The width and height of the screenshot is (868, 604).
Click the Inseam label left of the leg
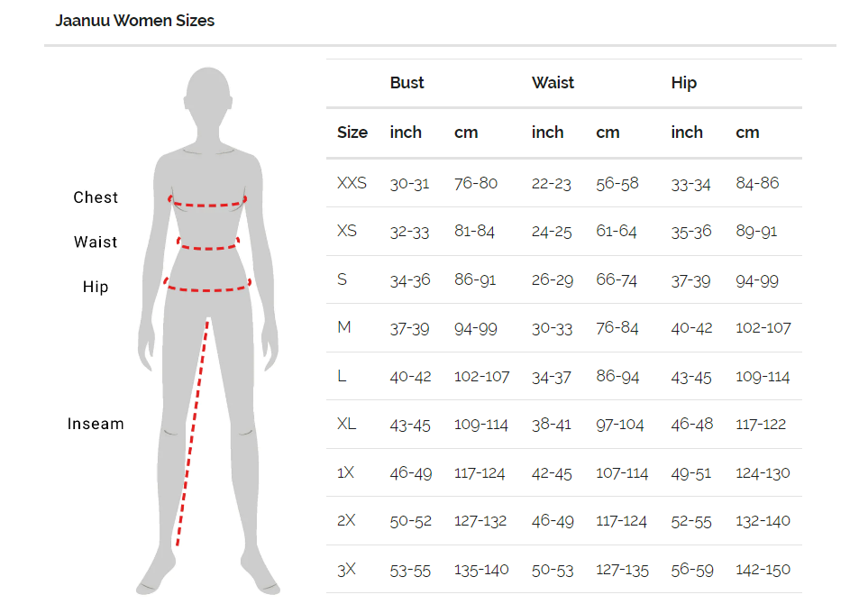pos(96,424)
